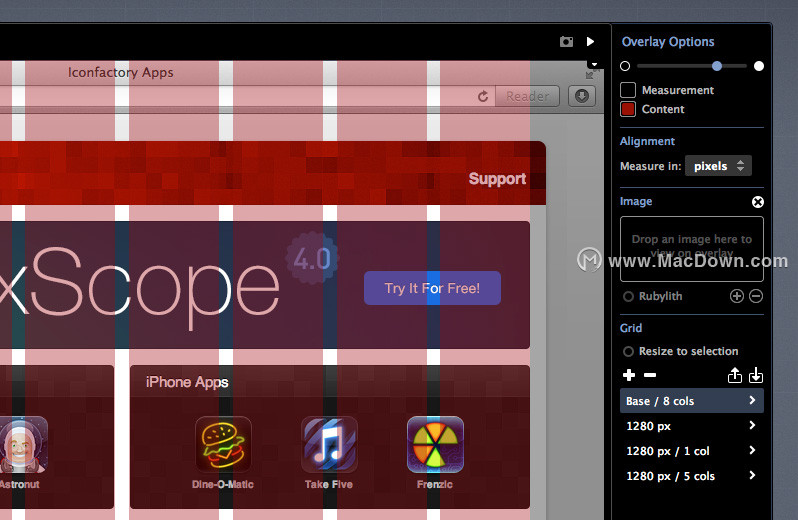The width and height of the screenshot is (798, 520).
Task: Select the Base / 8 cols grid row
Action: (692, 401)
